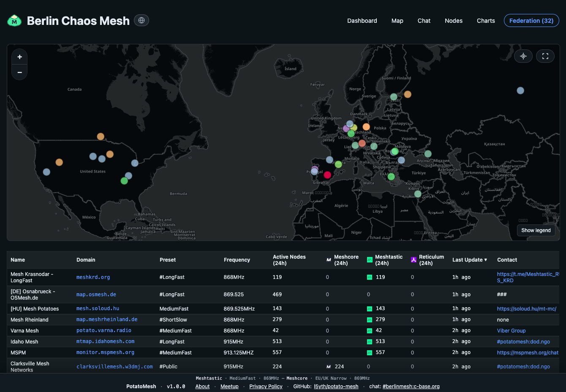Sort table by Name column header

(18, 260)
